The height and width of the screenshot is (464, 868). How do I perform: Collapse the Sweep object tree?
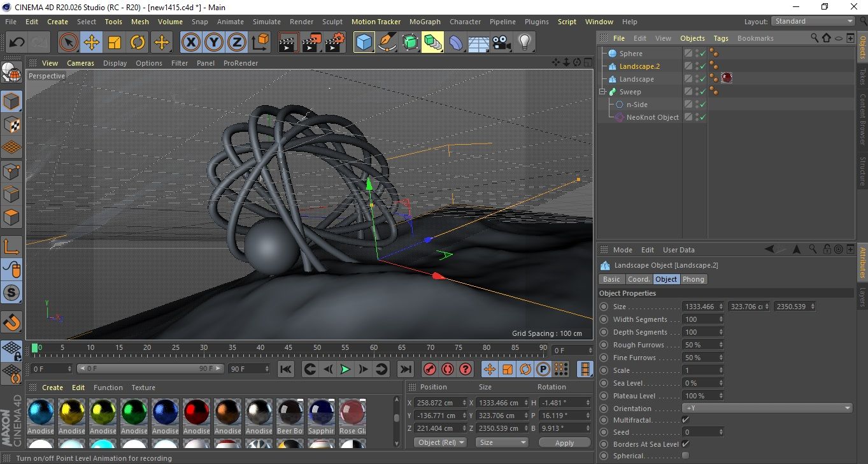pos(602,92)
